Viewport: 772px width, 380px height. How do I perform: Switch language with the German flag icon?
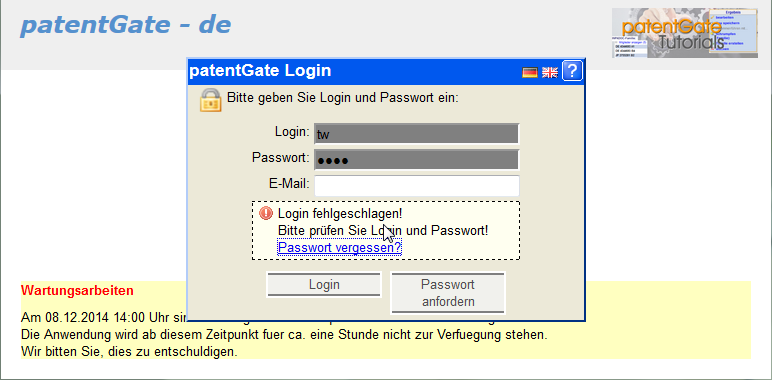(530, 73)
